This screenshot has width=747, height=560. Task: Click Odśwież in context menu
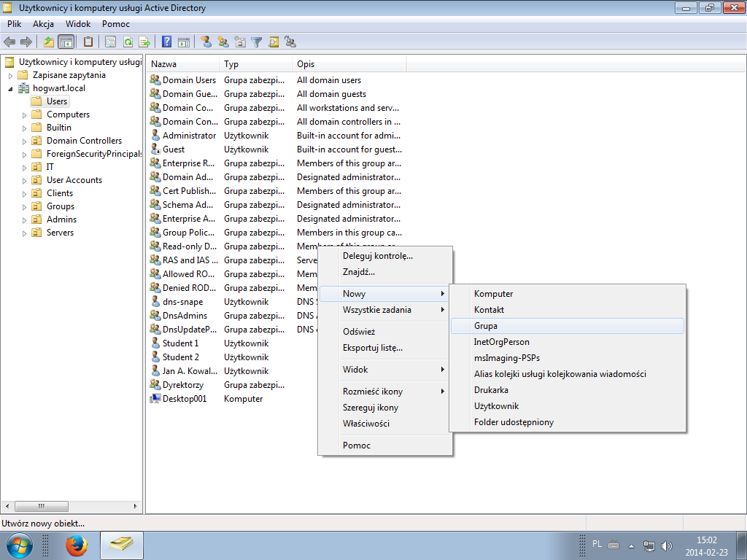click(x=385, y=332)
